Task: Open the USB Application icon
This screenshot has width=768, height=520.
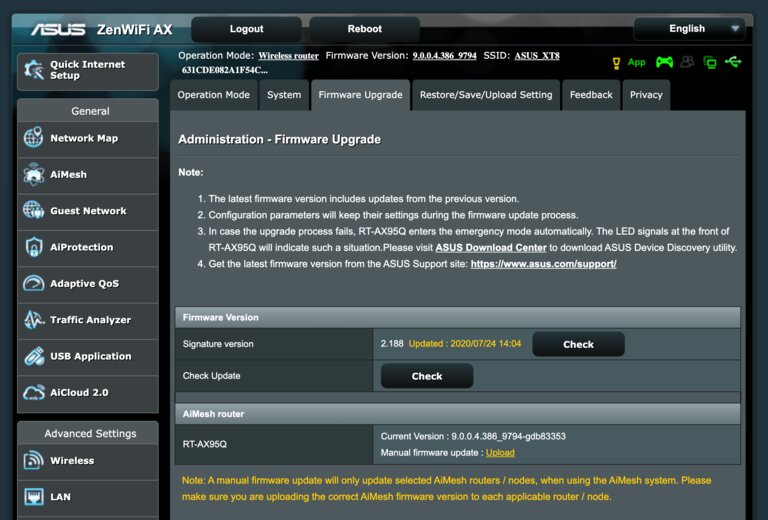Action: [x=34, y=356]
